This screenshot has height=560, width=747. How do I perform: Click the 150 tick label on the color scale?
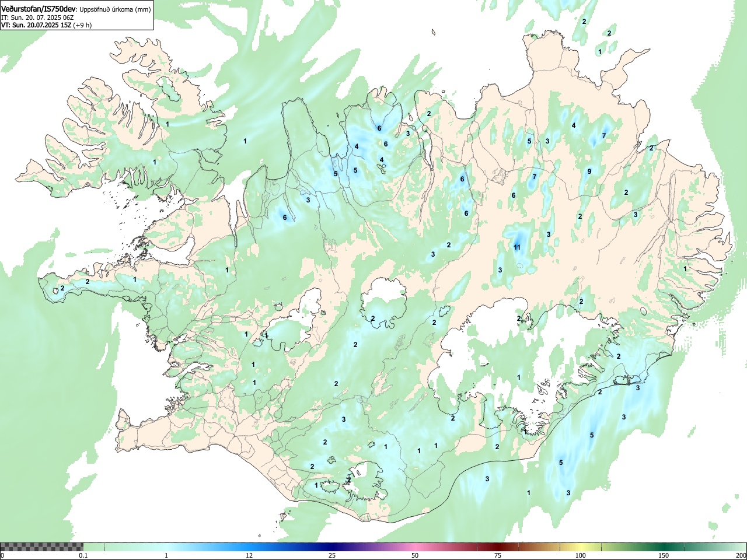664,555
